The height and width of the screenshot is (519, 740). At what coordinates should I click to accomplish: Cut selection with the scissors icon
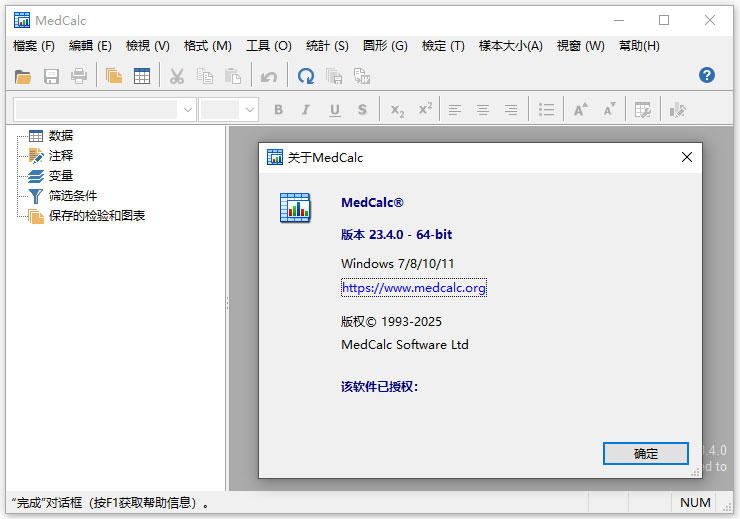tap(177, 76)
